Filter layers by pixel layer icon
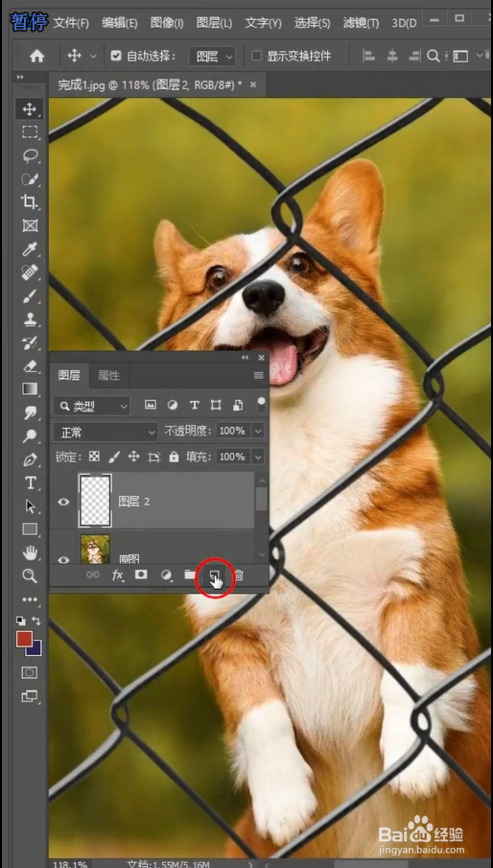 coord(151,405)
